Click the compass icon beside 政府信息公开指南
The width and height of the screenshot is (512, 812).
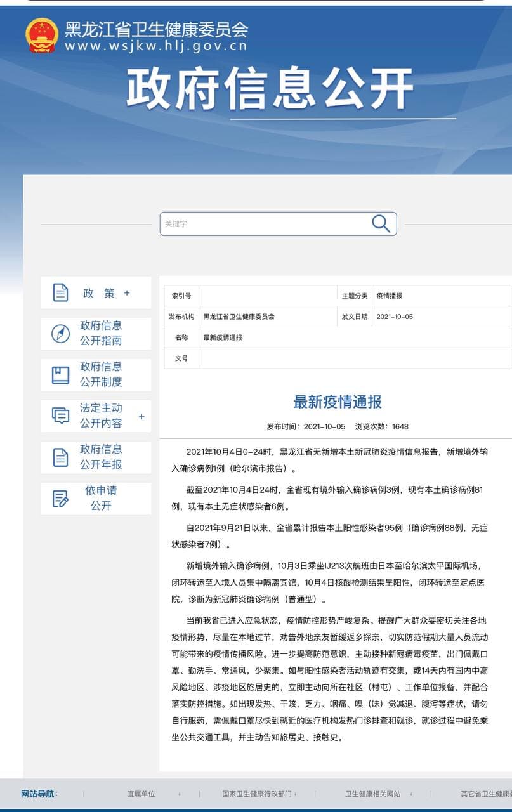coord(60,333)
